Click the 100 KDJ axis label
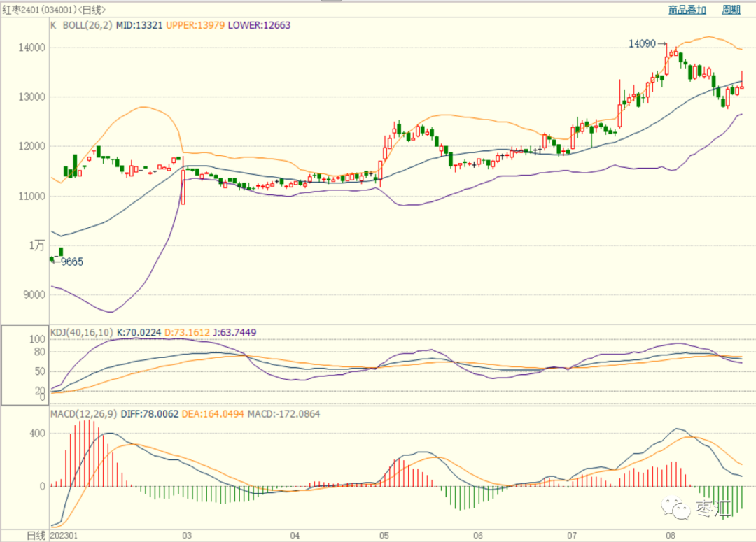The height and width of the screenshot is (542, 756). (x=38, y=339)
